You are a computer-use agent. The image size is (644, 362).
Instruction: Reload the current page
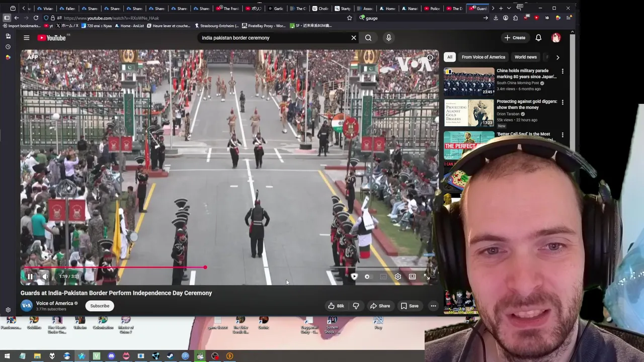(36, 18)
